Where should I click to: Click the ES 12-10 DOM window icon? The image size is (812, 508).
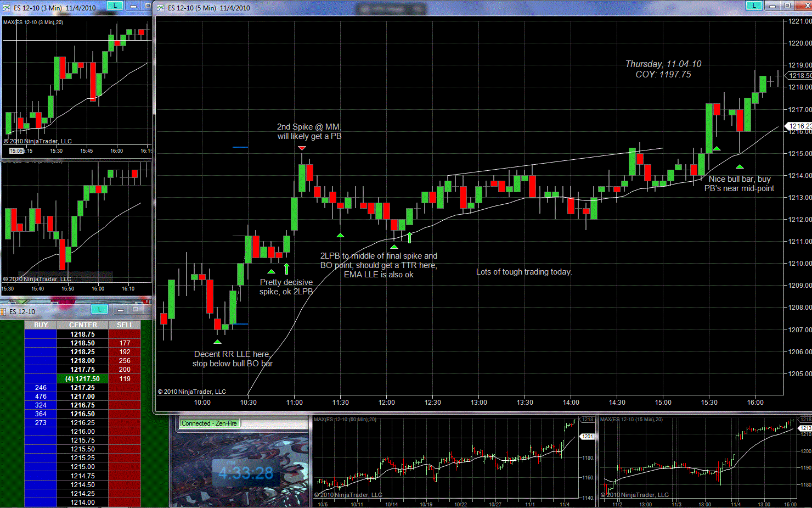pos(3,311)
